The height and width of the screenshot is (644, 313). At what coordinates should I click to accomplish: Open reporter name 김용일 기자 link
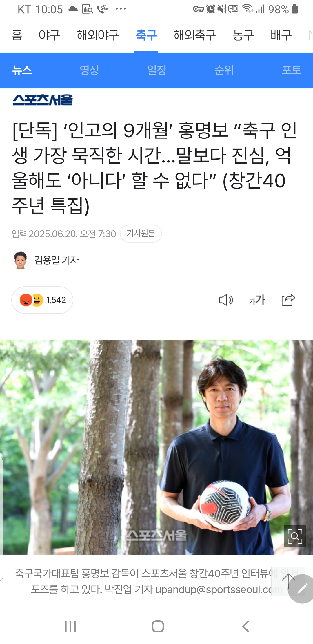click(57, 260)
